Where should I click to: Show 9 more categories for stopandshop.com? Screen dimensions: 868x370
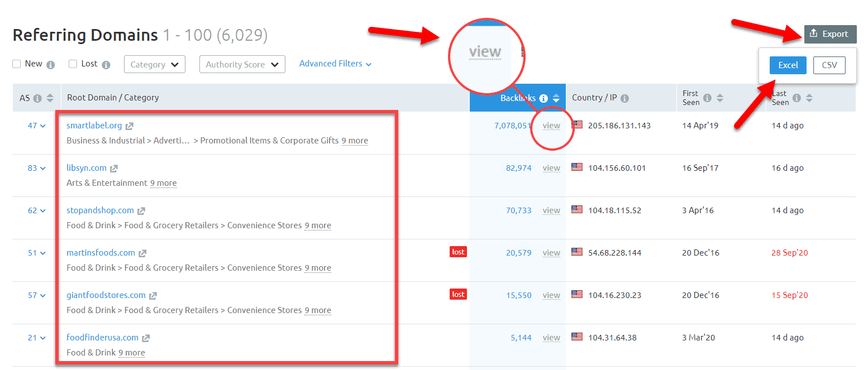click(x=318, y=225)
